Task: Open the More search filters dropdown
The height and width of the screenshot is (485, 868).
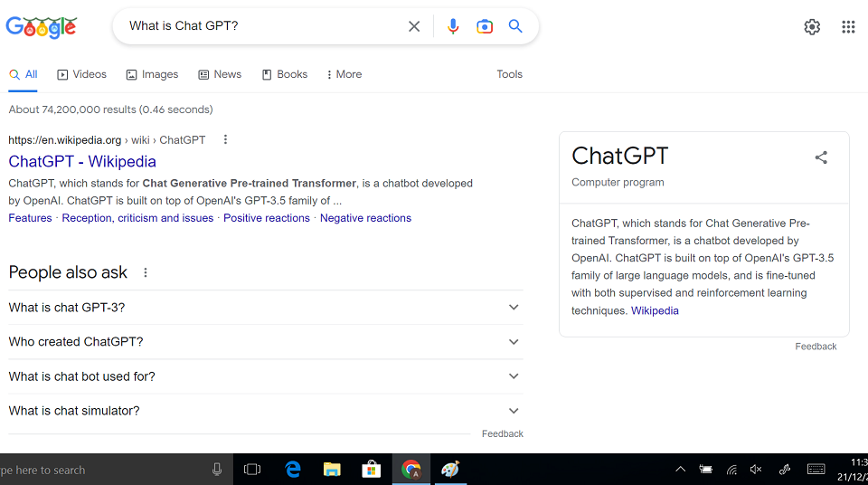Action: pos(344,74)
